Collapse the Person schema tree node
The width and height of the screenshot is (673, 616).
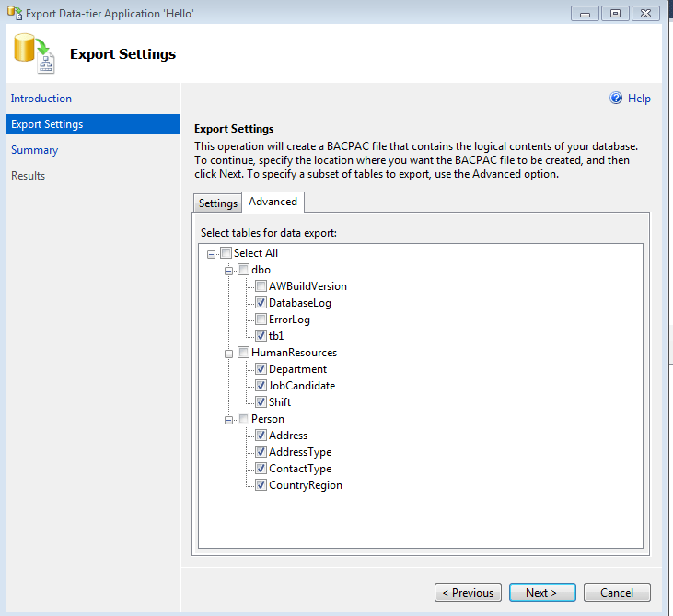[229, 419]
